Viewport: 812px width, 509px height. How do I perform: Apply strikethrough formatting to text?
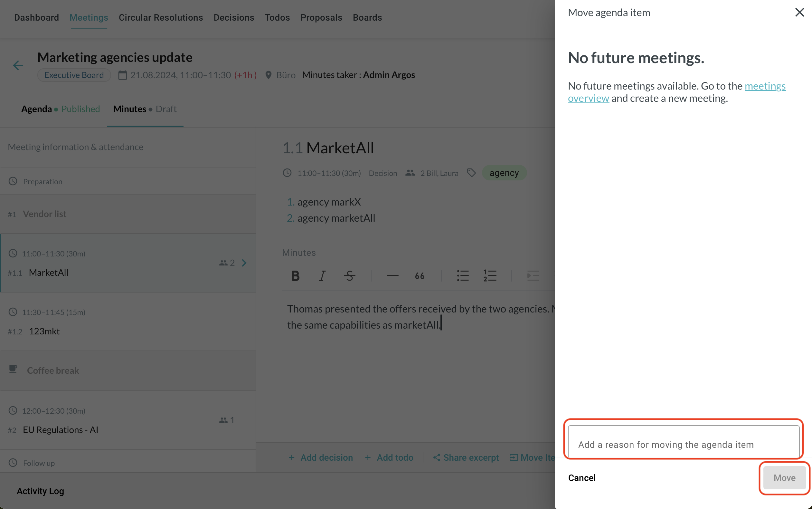pos(349,276)
